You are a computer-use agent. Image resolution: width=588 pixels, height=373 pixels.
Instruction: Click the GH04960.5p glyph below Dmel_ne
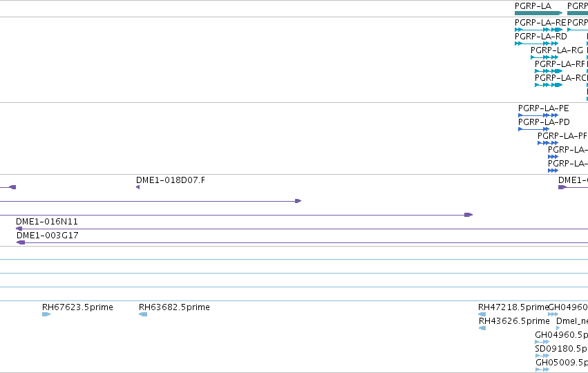click(542, 342)
